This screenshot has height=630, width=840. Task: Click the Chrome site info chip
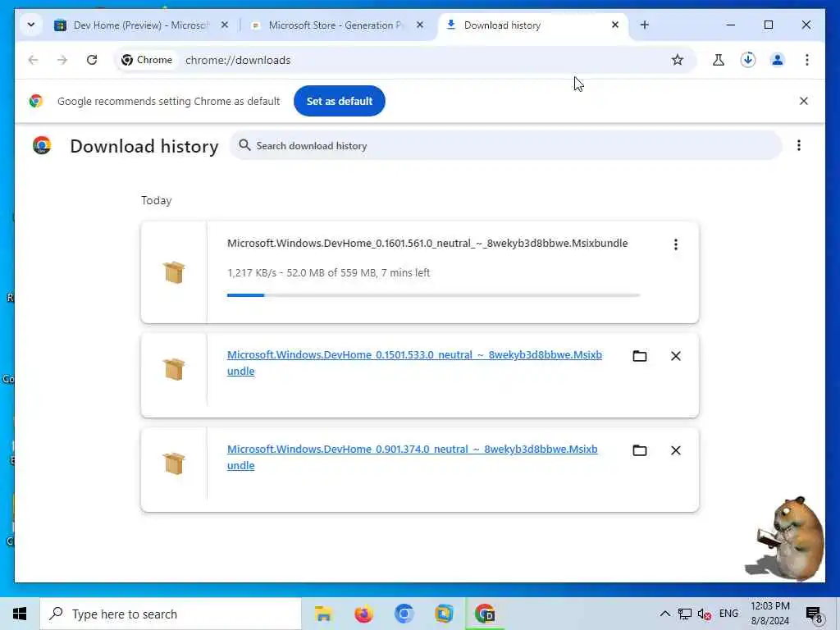pyautogui.click(x=148, y=60)
